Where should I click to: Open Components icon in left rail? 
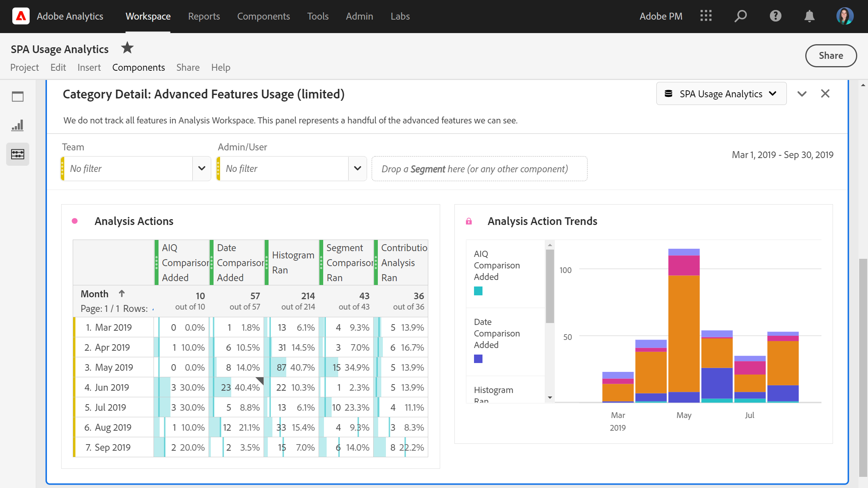tap(18, 154)
